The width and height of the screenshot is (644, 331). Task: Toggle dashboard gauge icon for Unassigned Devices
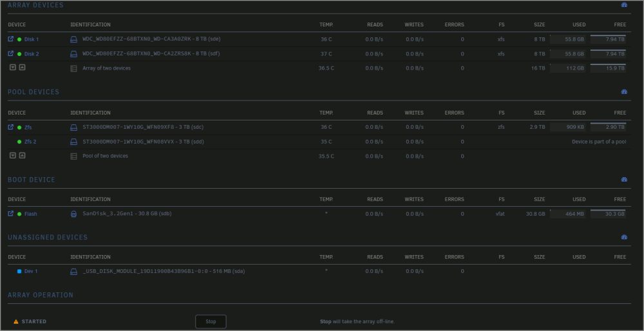pos(624,237)
